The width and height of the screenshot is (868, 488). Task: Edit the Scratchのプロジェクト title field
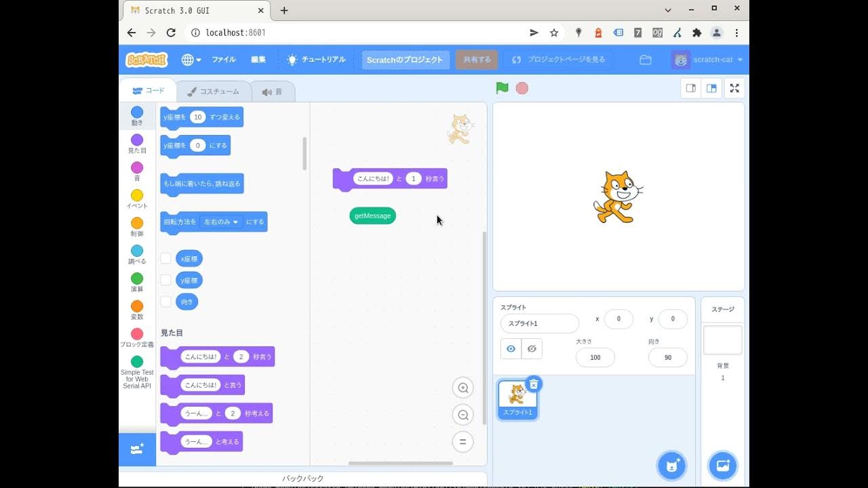[406, 60]
